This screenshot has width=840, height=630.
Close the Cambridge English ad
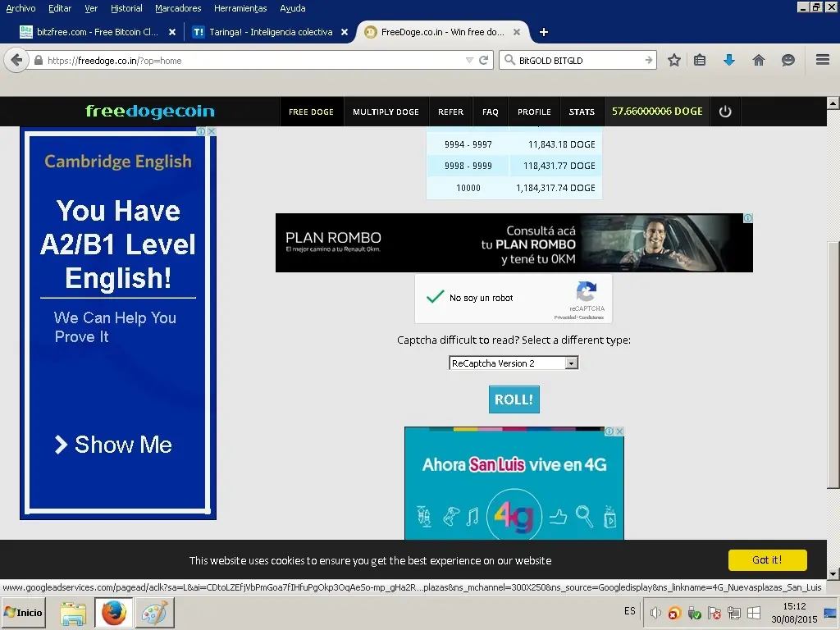(x=212, y=131)
